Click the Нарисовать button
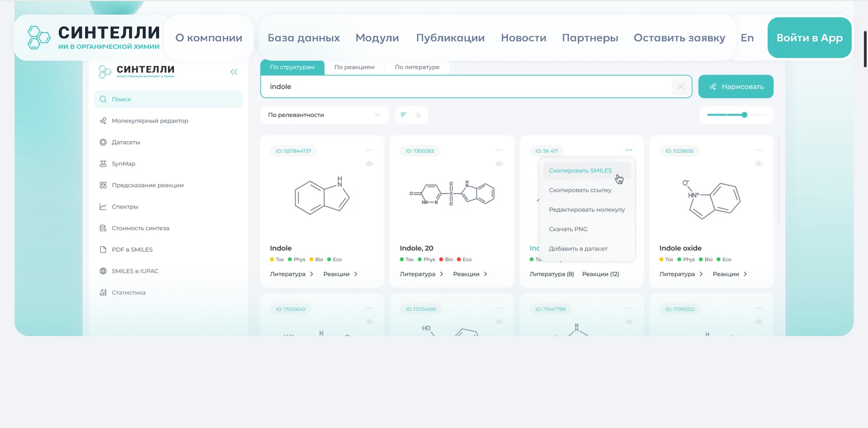The width and height of the screenshot is (868, 428). pos(736,86)
